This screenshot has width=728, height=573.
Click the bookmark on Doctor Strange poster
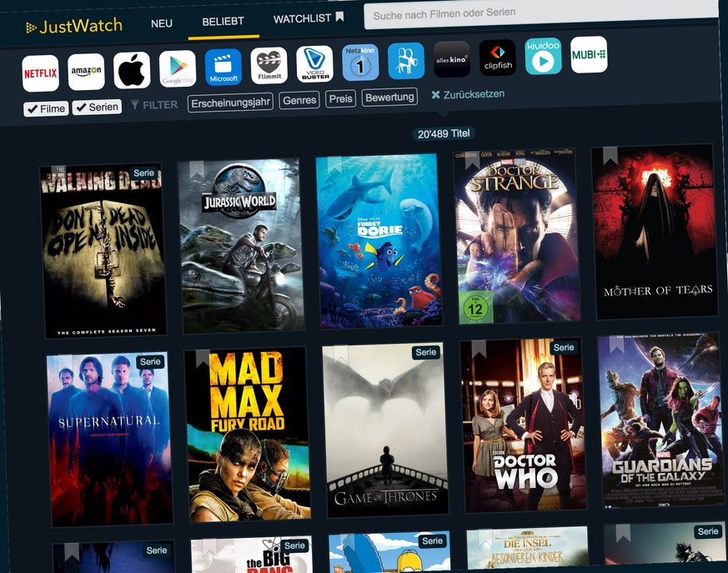(x=472, y=161)
